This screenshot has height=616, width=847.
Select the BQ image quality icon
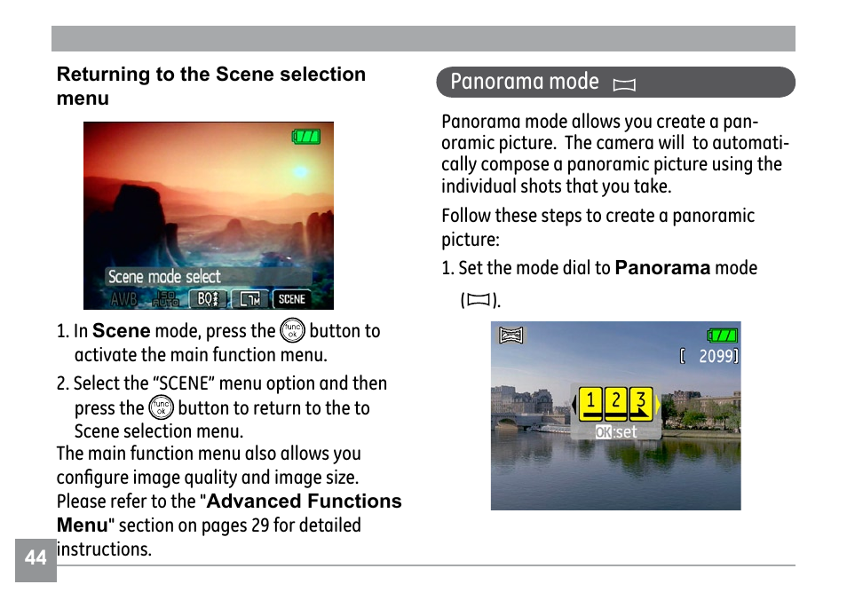point(208,299)
